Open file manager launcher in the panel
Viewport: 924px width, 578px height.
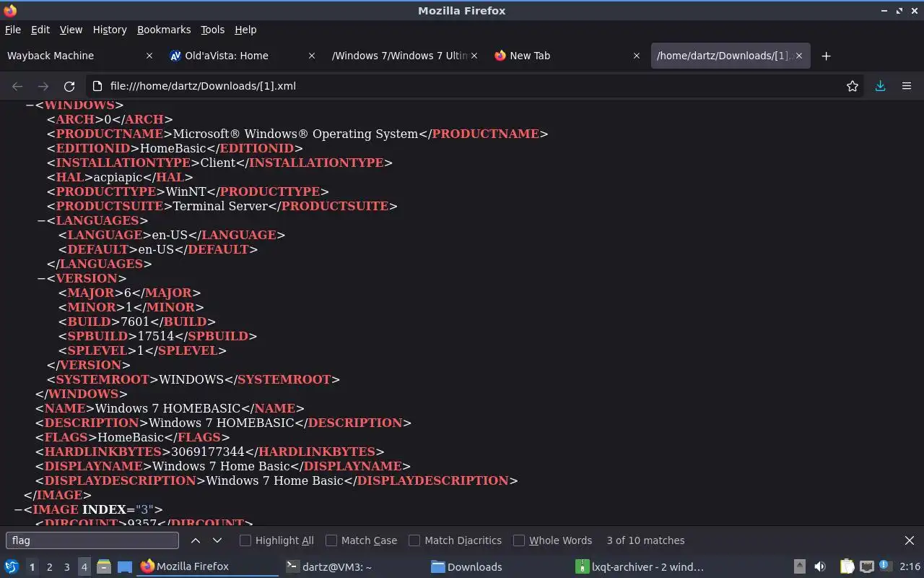click(103, 567)
